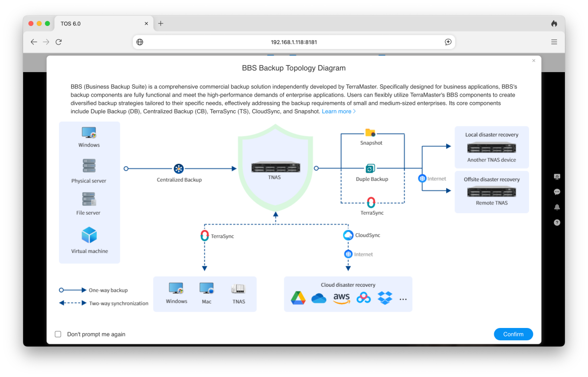Viewport: 588px width, 377px height.
Task: Go back to the previous page
Action: pos(34,42)
